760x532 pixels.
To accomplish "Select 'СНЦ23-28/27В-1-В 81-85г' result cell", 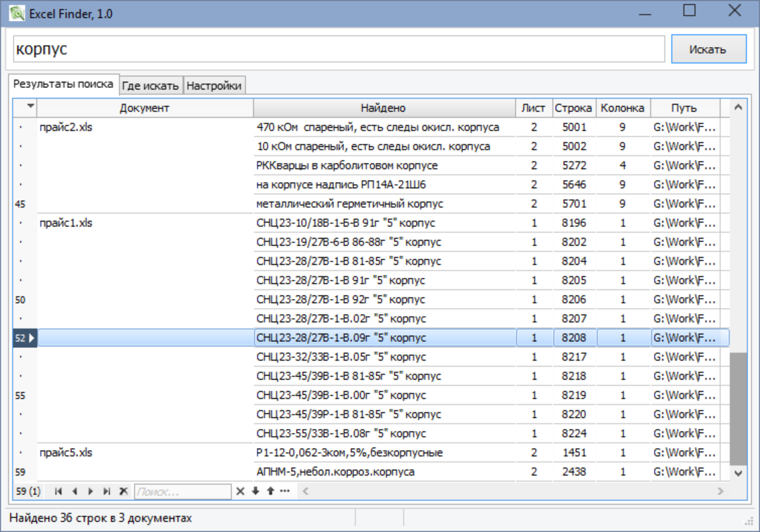I will pos(384,261).
